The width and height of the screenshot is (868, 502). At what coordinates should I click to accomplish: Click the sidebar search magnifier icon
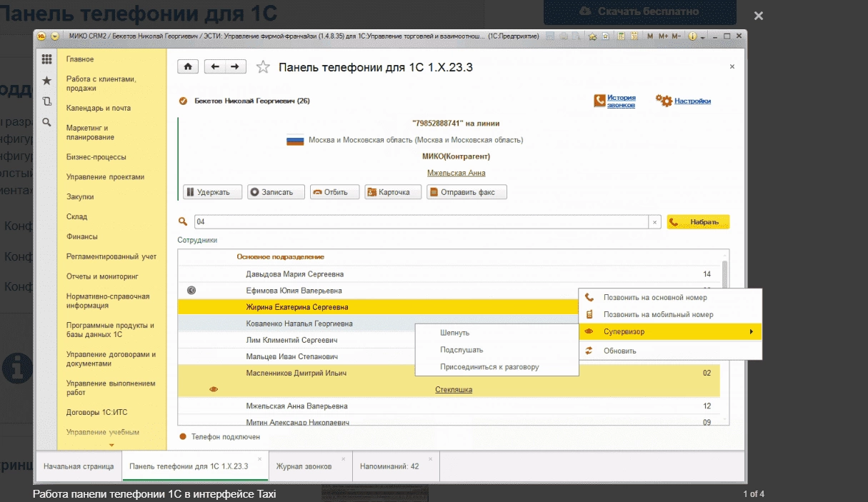[47, 122]
